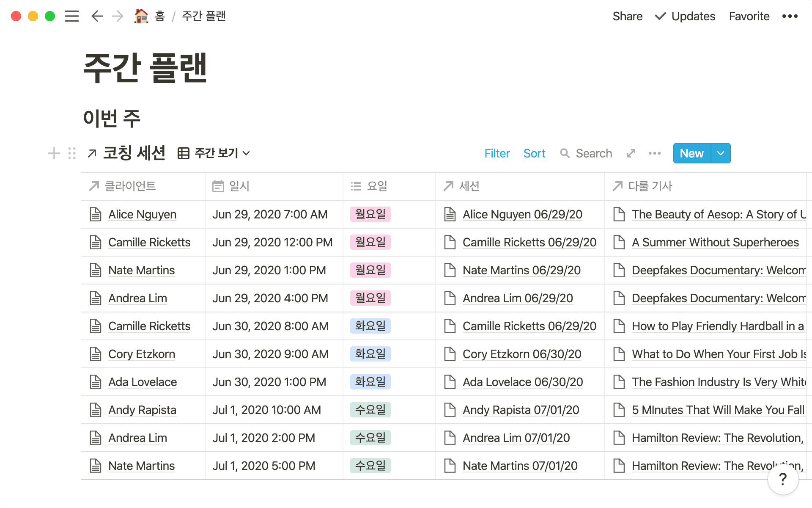Click the plus icon to add a block
Viewport: 812px width, 508px height.
(x=54, y=153)
